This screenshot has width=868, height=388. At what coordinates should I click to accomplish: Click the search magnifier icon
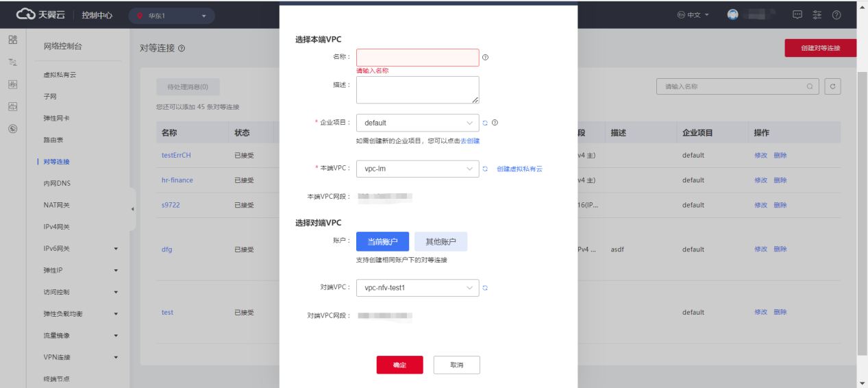810,86
